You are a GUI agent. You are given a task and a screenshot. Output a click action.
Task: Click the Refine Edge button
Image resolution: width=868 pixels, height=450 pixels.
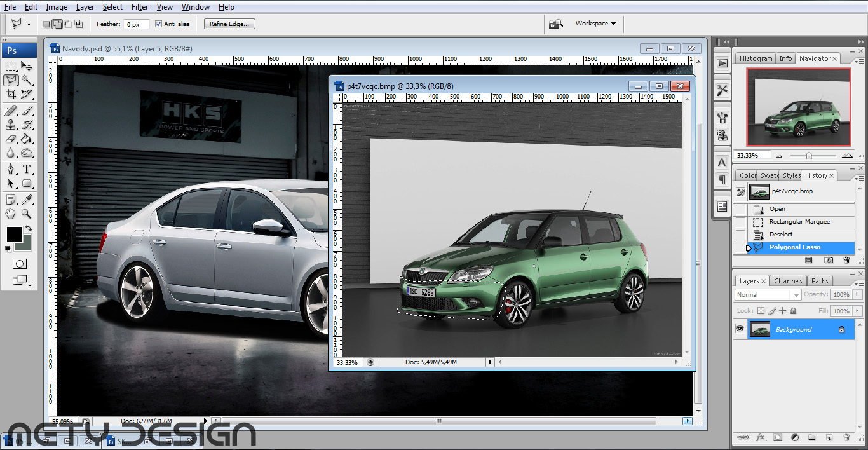(229, 24)
